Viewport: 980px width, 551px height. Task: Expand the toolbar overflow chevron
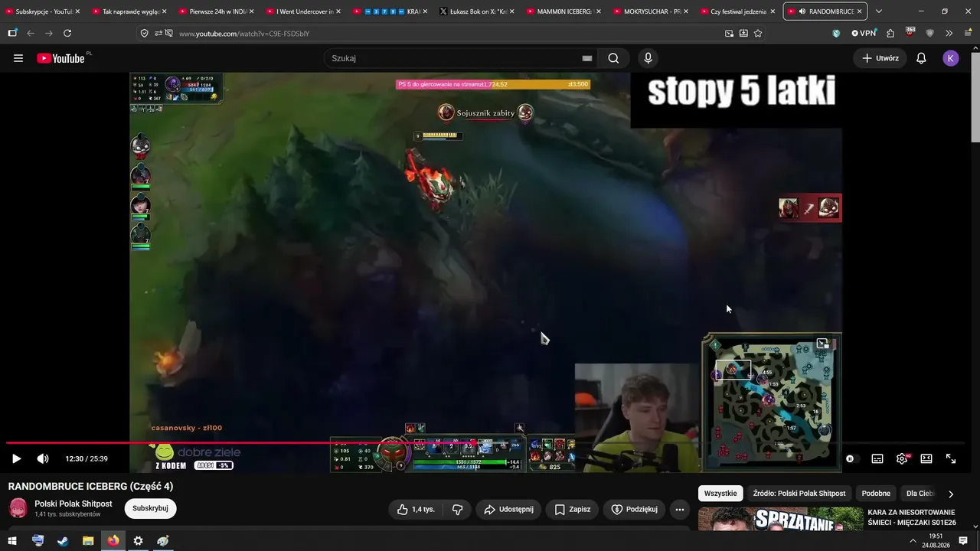tap(949, 34)
